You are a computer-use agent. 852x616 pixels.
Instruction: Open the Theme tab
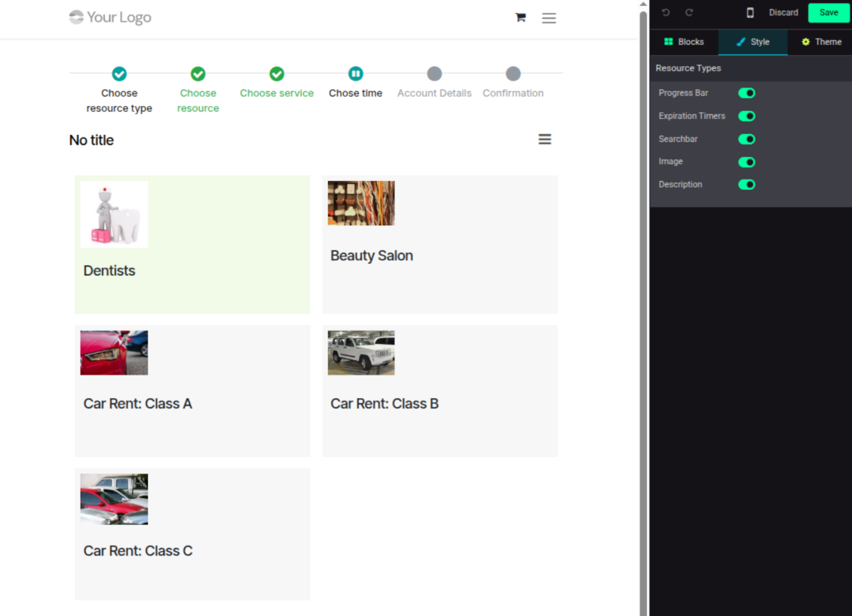coord(820,42)
